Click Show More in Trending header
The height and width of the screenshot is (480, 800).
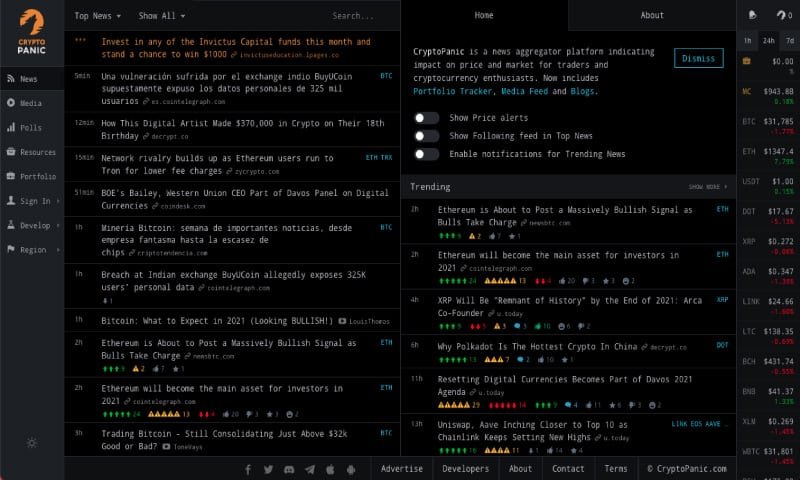[x=708, y=187]
